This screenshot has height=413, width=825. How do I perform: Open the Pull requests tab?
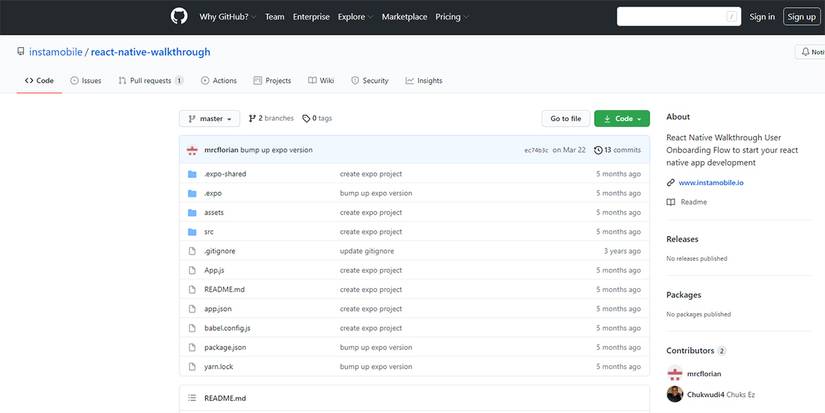click(x=151, y=80)
